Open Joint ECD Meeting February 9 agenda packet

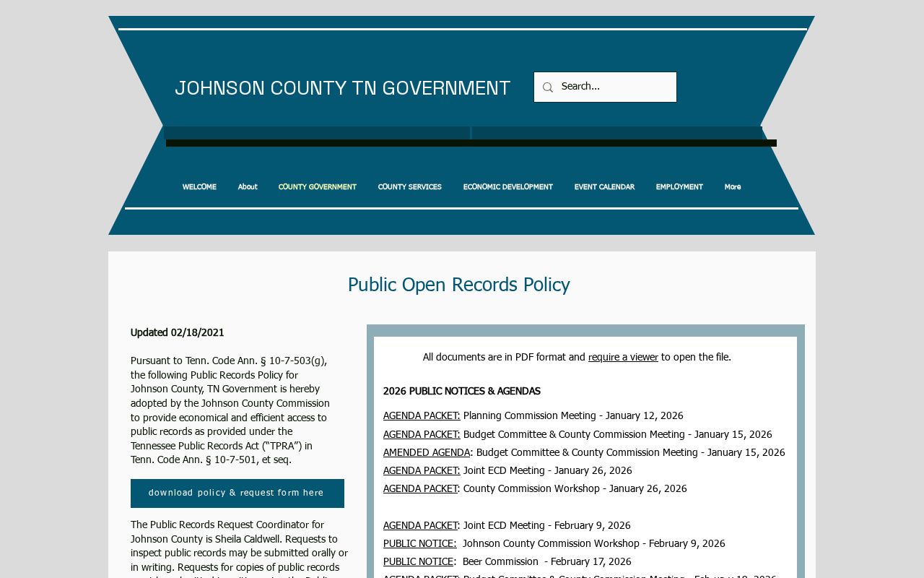point(420,526)
